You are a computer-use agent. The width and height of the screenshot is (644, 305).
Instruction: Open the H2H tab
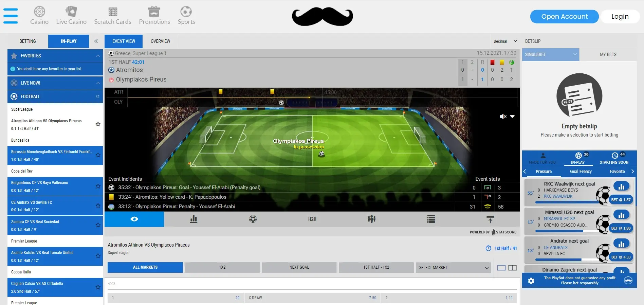click(x=312, y=219)
